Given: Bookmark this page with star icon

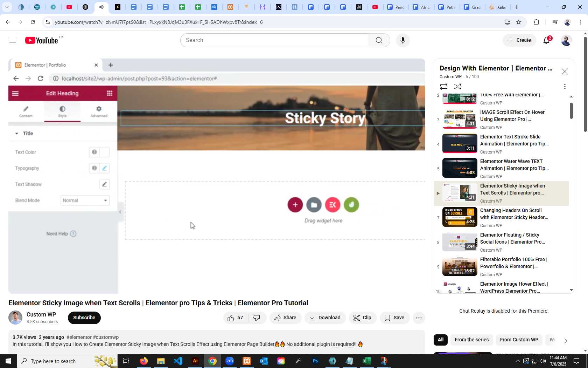Looking at the screenshot, I should pos(519,22).
